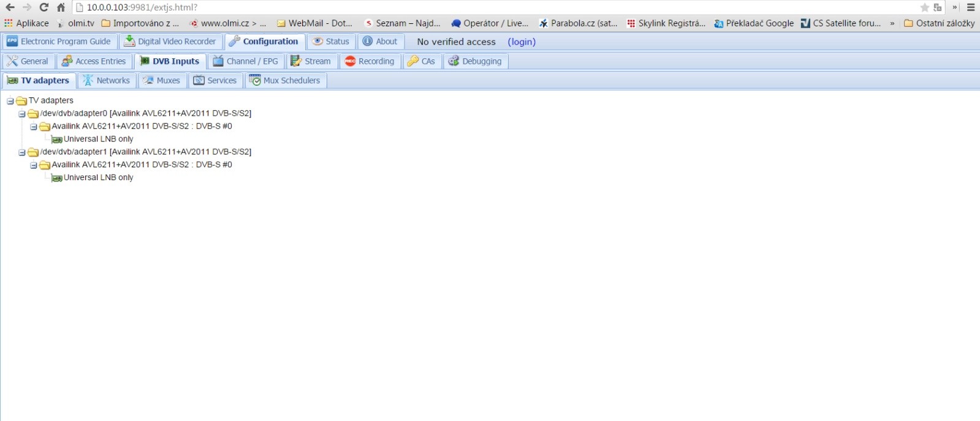Open the CS Satellite forum bookmark
This screenshot has width=980, height=421.
[x=841, y=23]
